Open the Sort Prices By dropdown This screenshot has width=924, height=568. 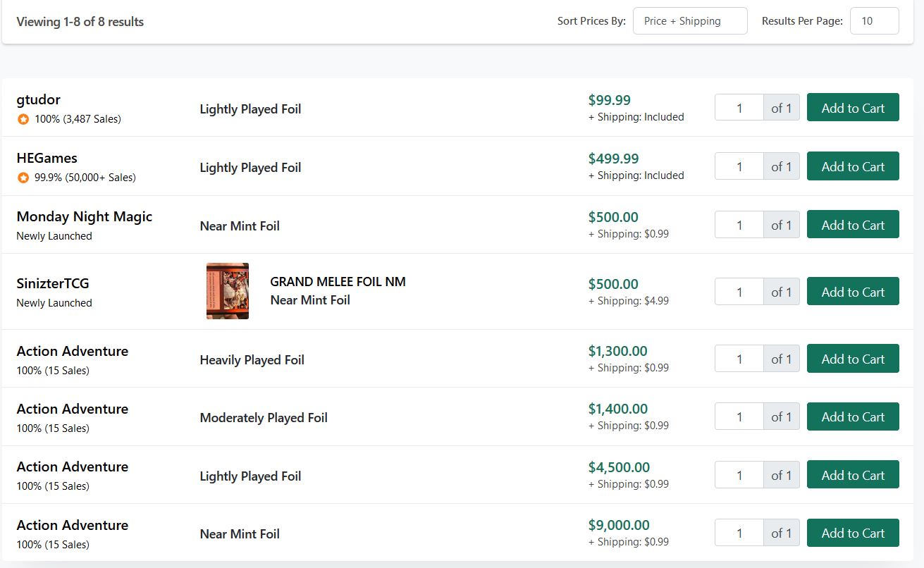[689, 21]
